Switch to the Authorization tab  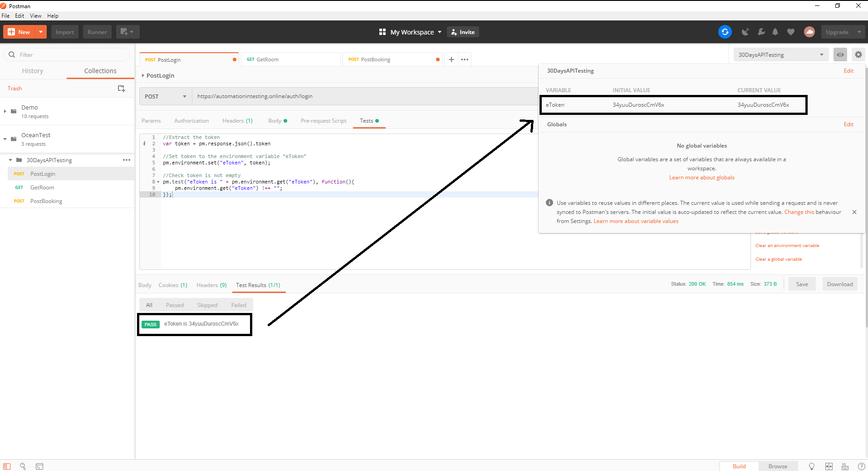click(191, 121)
